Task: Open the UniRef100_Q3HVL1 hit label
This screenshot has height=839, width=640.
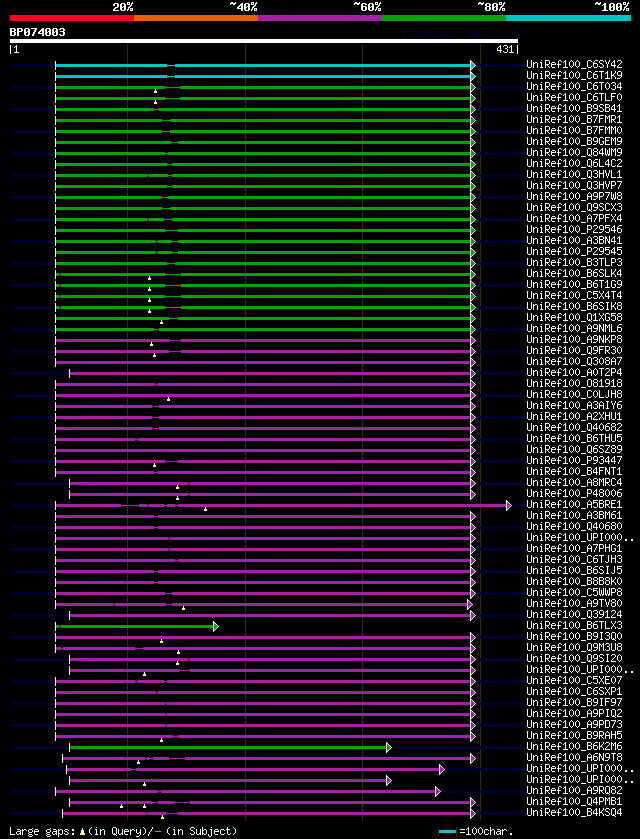Action: [x=574, y=174]
